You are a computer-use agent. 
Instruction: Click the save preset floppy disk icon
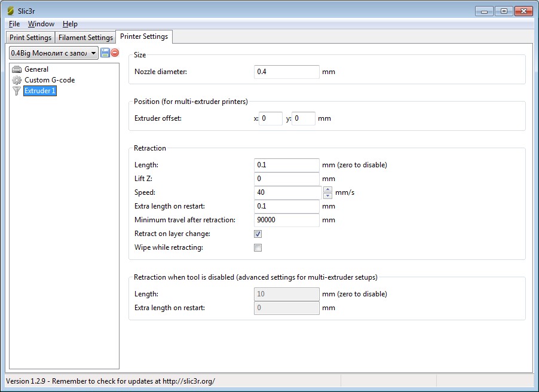pos(105,53)
